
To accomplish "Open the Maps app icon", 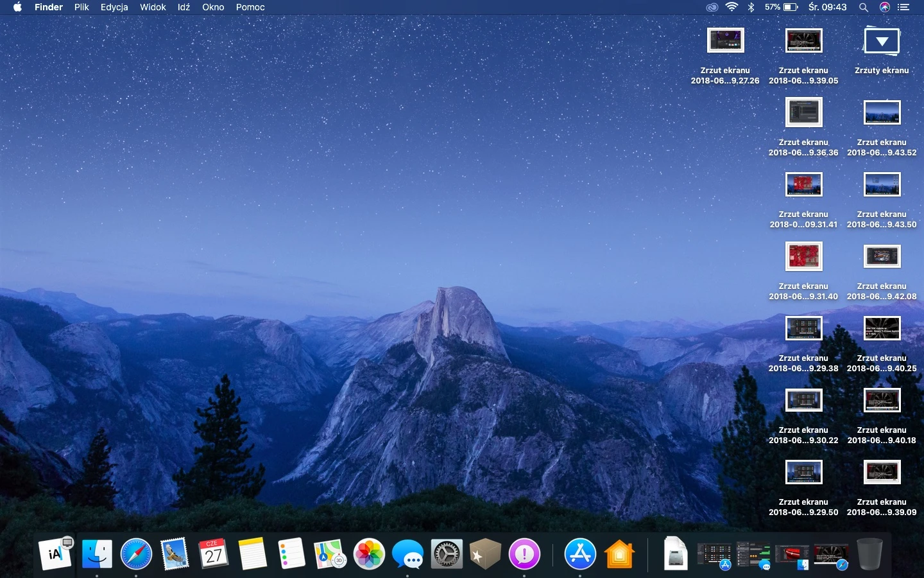I will (330, 554).
